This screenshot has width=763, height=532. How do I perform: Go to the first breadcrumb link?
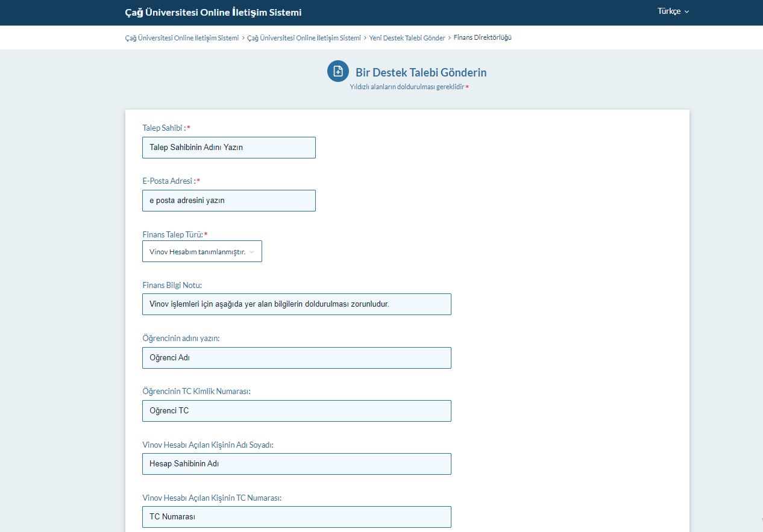point(182,38)
